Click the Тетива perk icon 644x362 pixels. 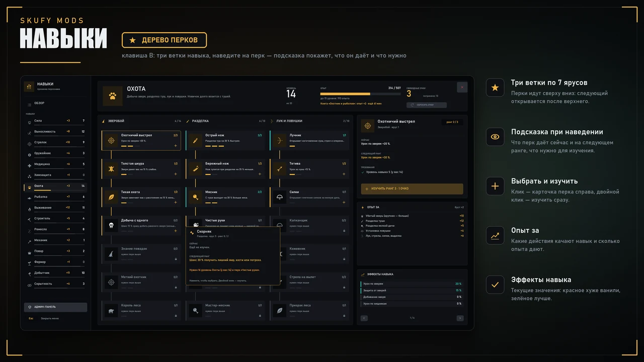coord(279,169)
